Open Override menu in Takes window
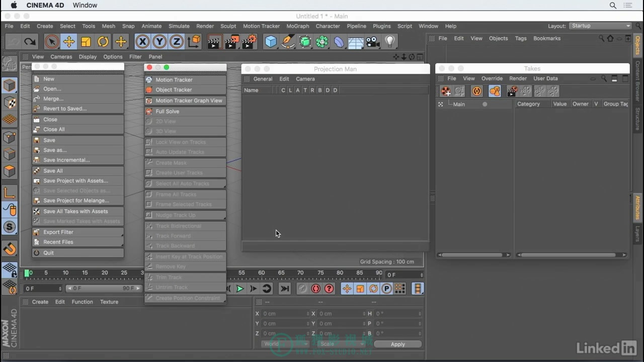644x362 pixels. pos(492,78)
